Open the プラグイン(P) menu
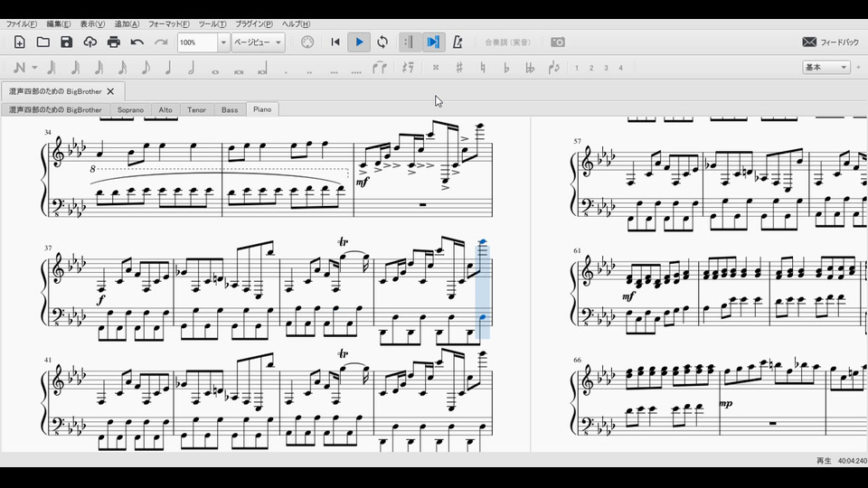868x488 pixels. 254,24
